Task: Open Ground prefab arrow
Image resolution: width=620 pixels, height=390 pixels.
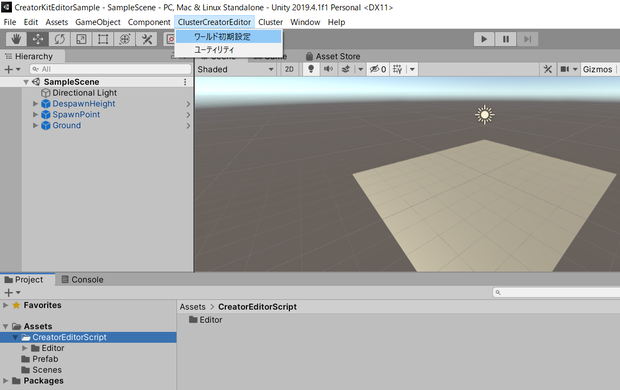Action: [x=188, y=126]
